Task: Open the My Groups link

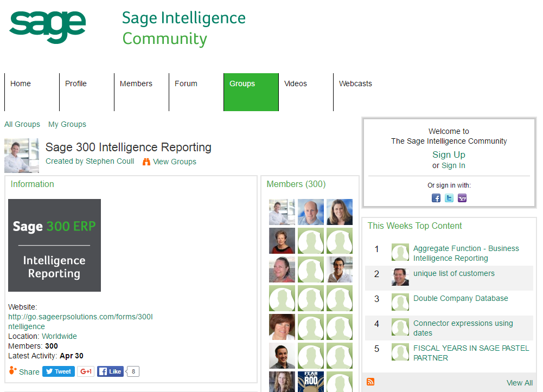Action: pos(67,124)
